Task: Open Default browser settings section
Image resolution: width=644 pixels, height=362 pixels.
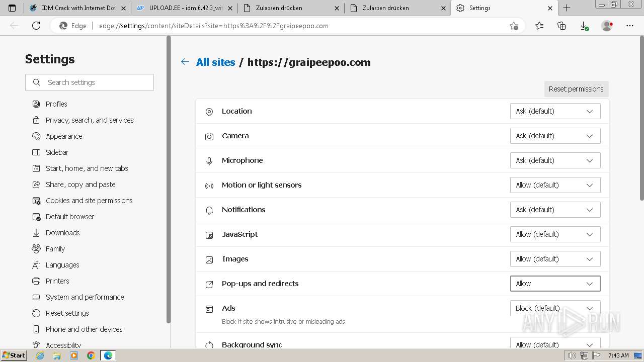Action: (70, 217)
